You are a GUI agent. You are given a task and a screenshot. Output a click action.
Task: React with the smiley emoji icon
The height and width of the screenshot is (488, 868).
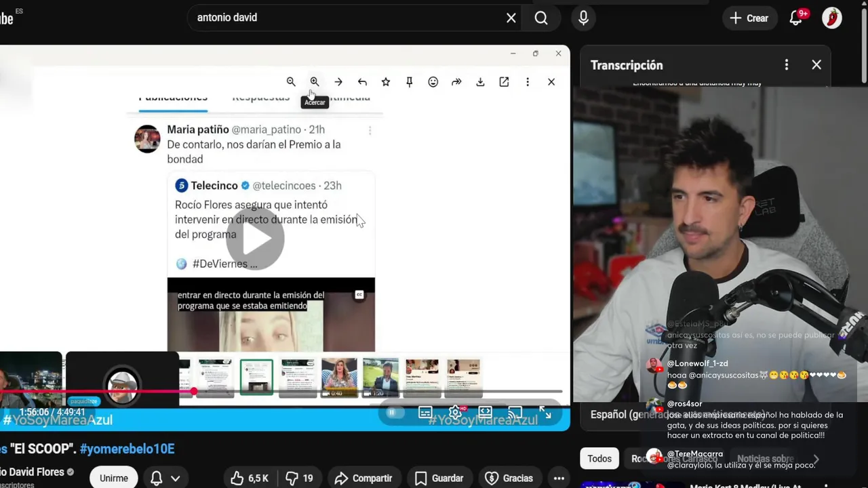pos(433,82)
